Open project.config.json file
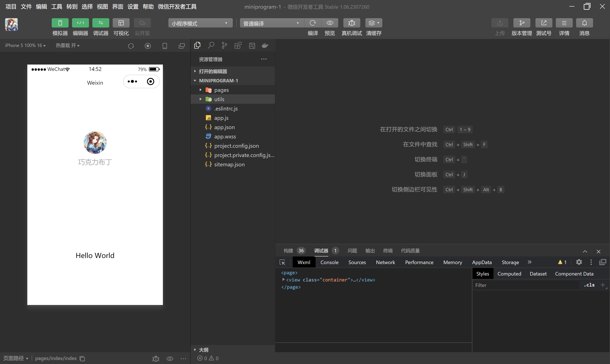This screenshot has height=364, width=610. 236,146
